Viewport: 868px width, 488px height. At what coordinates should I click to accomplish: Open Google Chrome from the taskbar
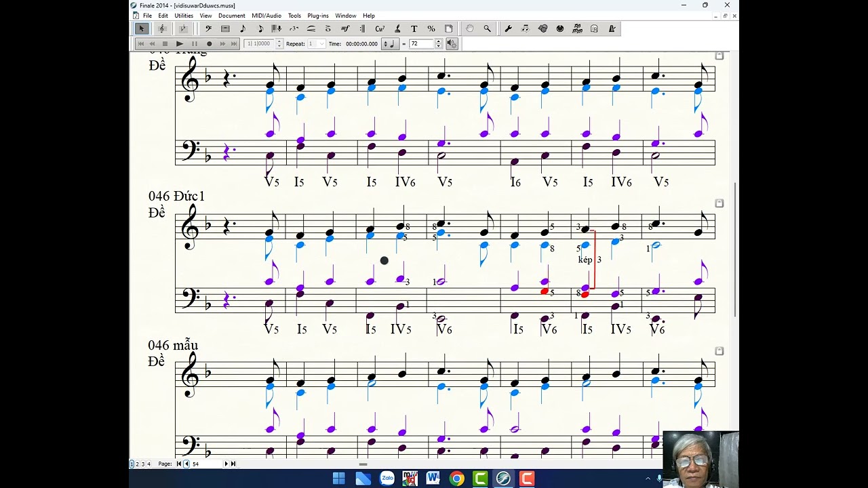click(x=456, y=479)
